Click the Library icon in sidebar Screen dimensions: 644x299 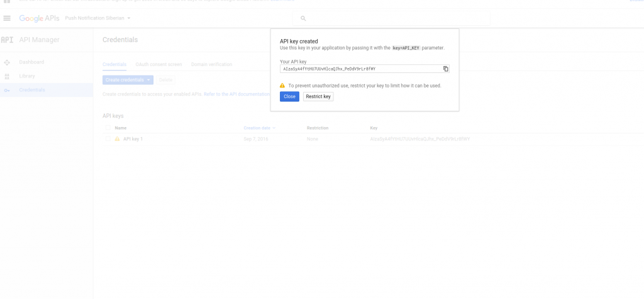(7, 76)
